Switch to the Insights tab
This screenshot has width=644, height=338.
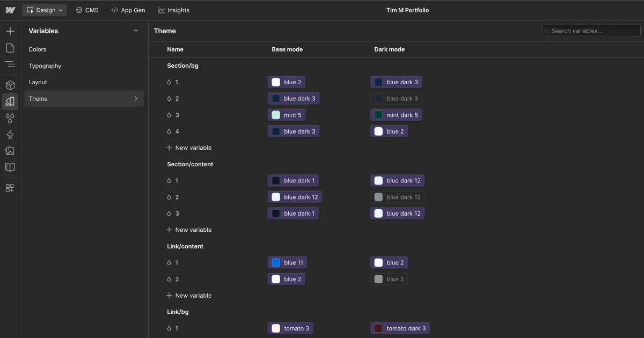coord(173,10)
